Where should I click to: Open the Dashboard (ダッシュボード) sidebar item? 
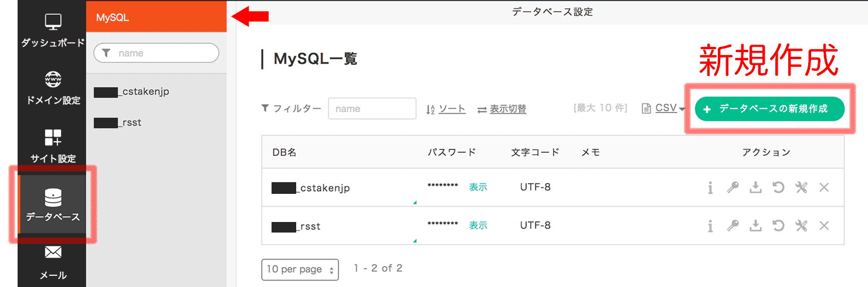(x=53, y=32)
